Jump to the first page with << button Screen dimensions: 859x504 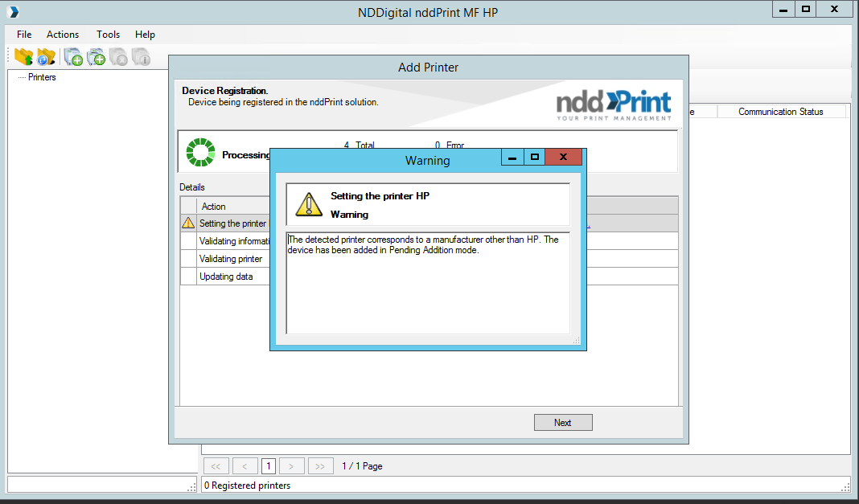point(216,466)
